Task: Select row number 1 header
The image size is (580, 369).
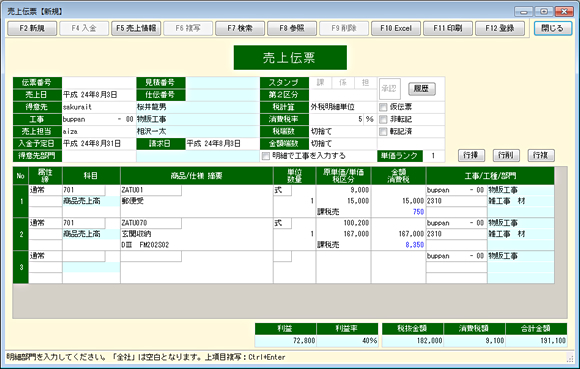Action: click(x=21, y=201)
